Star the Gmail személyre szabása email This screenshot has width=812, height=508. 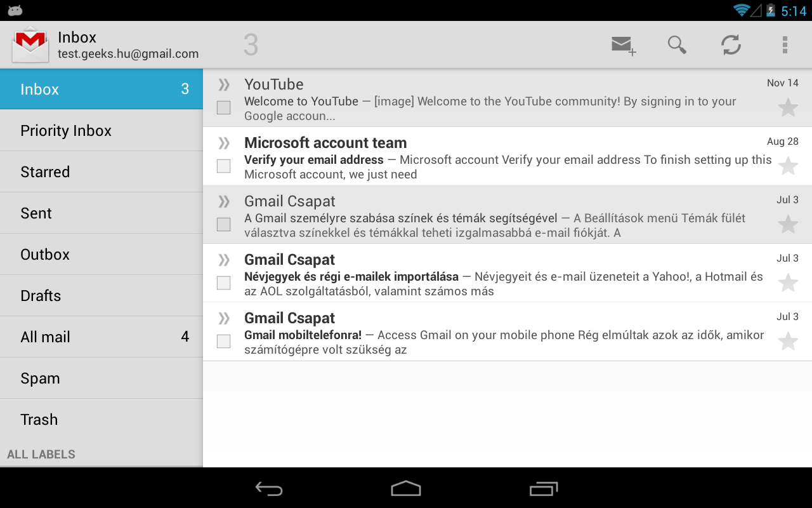click(788, 224)
